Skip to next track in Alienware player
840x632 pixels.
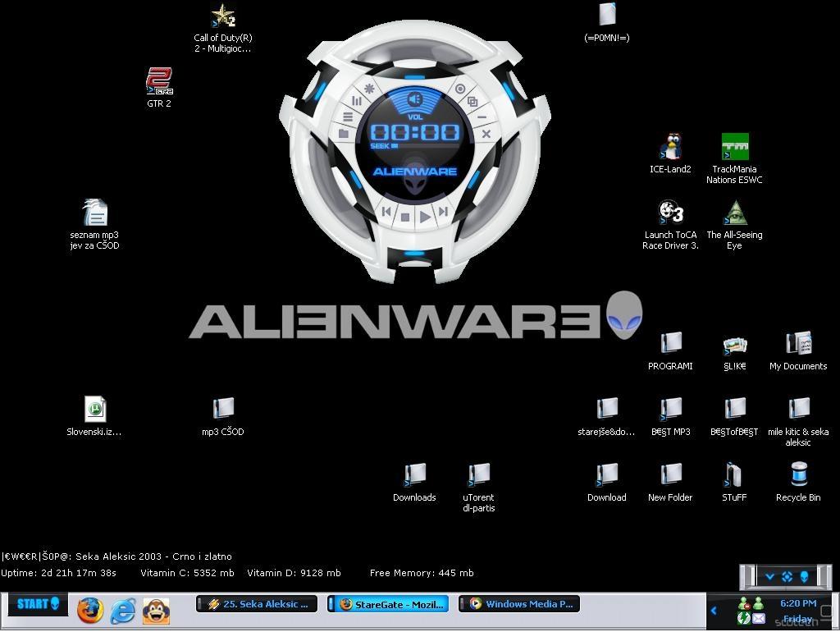click(x=443, y=212)
